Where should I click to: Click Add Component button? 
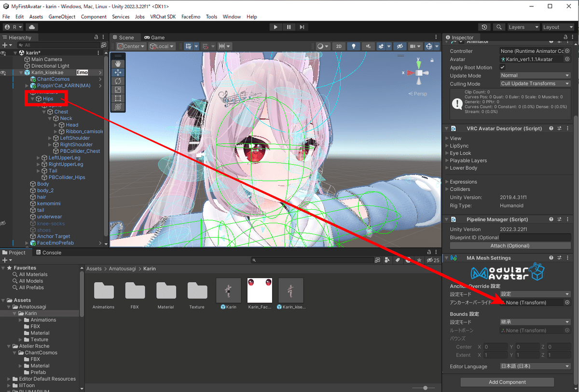click(x=507, y=382)
